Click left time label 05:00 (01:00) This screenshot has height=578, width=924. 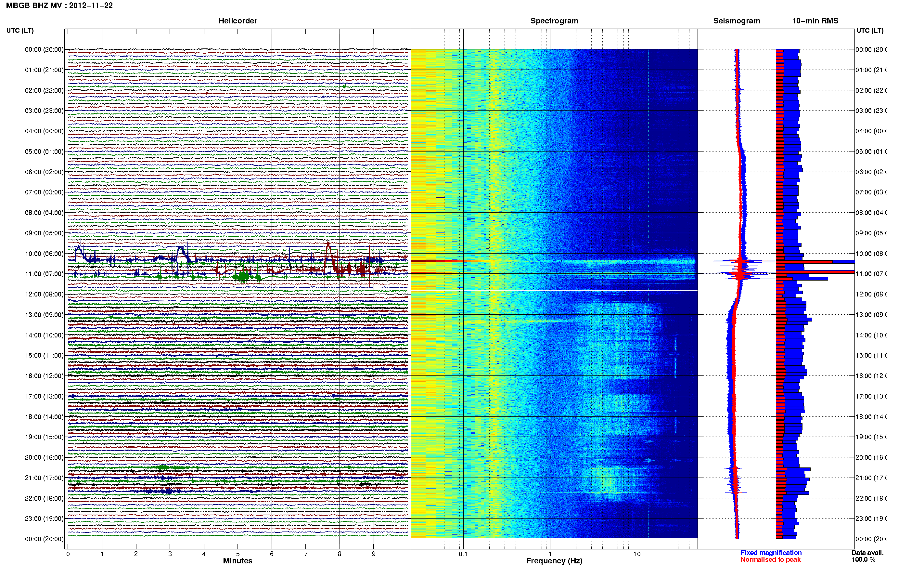pyautogui.click(x=44, y=151)
